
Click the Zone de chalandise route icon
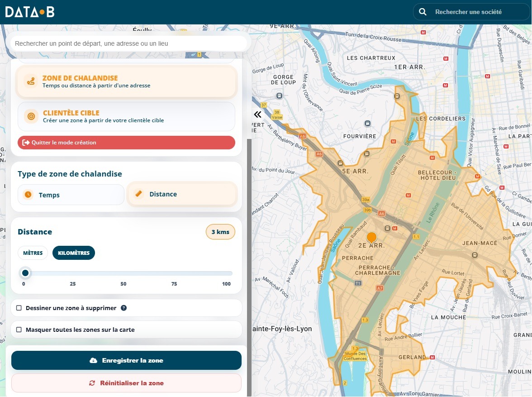click(x=31, y=81)
